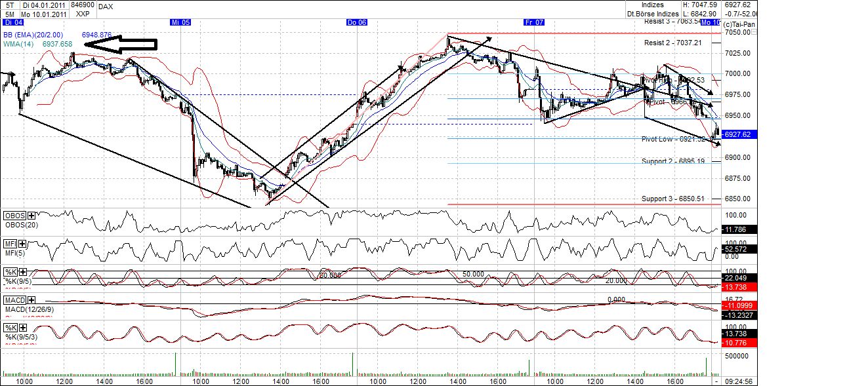Switch to the Mo 10 day tab
Image resolution: width=868 pixels, height=386 pixels.
coord(711,22)
